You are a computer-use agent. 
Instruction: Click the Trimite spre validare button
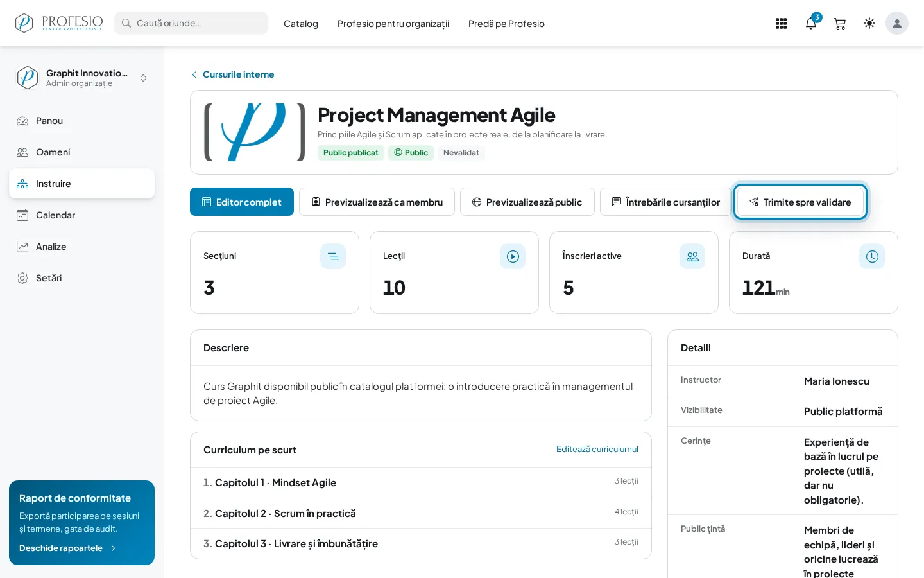800,202
